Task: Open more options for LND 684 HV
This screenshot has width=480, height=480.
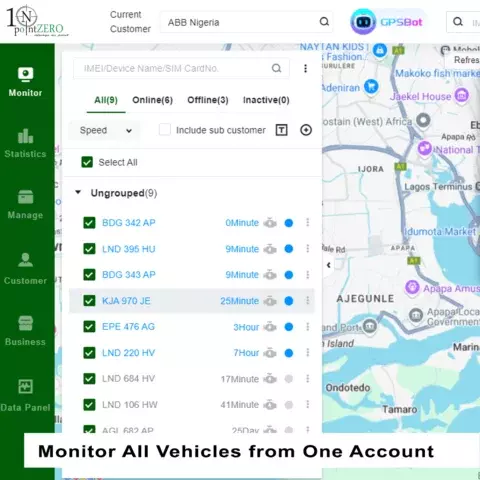Action: click(x=308, y=379)
